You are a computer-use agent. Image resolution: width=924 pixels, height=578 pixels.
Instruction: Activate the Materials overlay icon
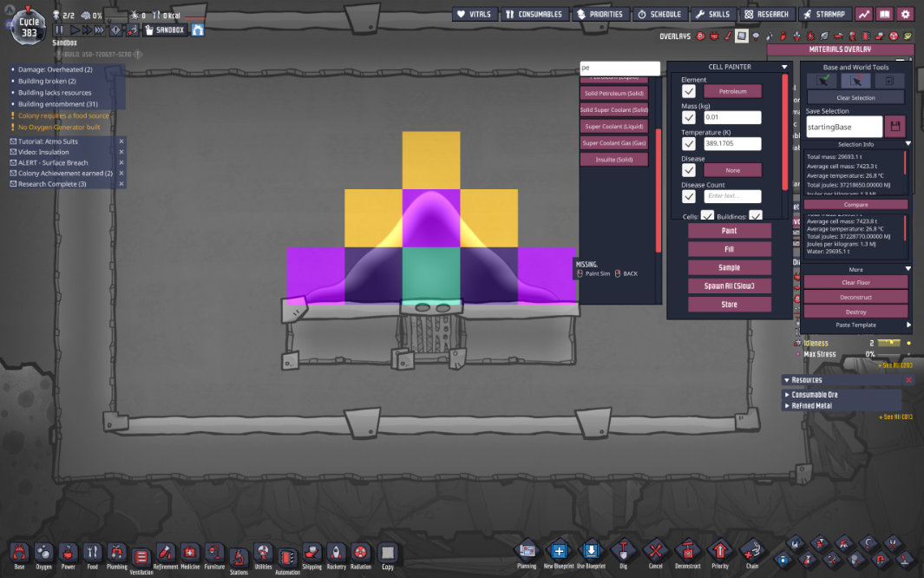point(741,36)
